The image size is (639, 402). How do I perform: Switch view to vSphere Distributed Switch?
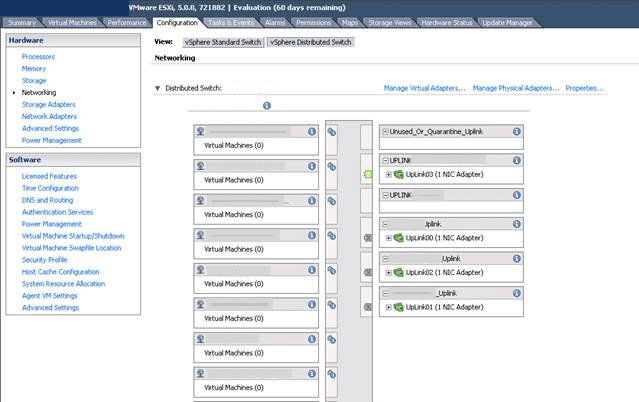coord(311,42)
